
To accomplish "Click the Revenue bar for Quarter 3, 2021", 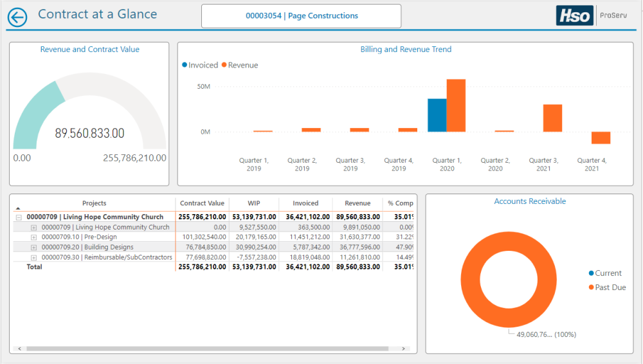I will tap(552, 118).
